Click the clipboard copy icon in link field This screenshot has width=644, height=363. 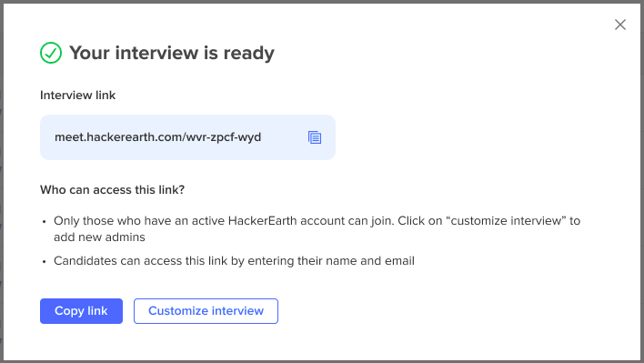pos(315,137)
